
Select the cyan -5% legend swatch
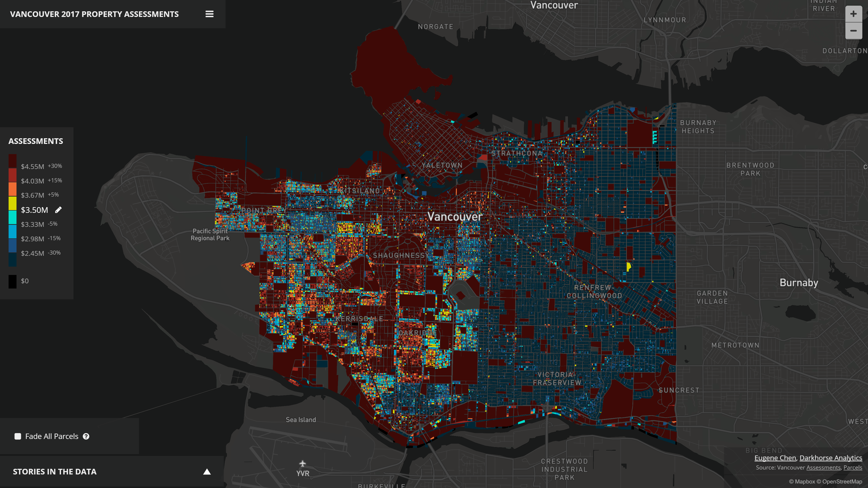[12, 218]
